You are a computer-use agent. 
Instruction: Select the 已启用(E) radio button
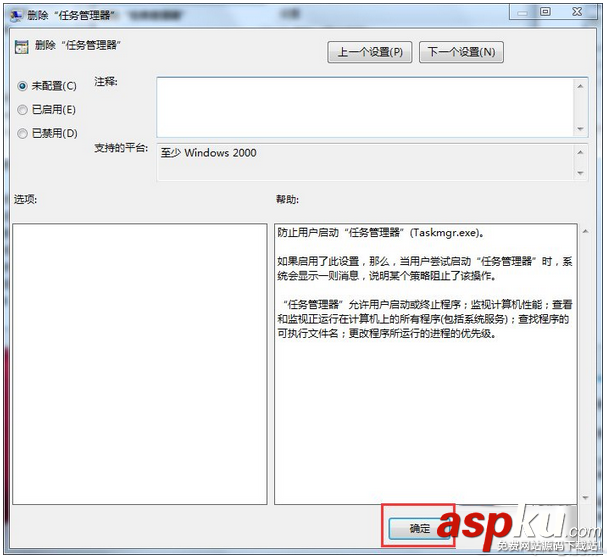(22, 110)
